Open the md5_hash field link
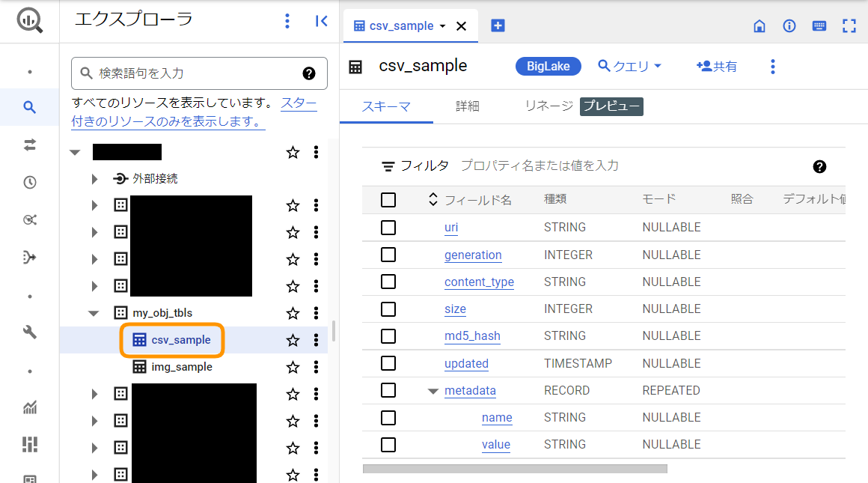 tap(472, 336)
